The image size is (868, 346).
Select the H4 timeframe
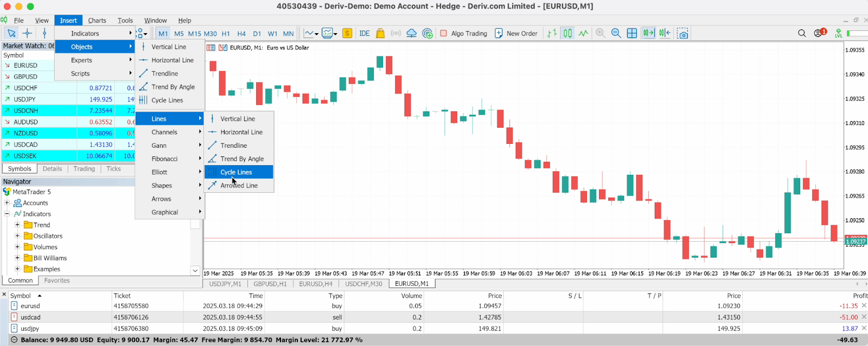pos(241,33)
